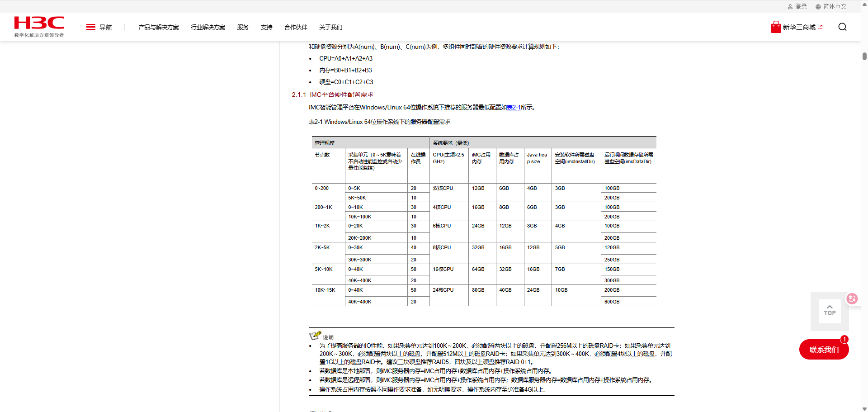Image resolution: width=868 pixels, height=412 pixels.
Task: Click the CPU=A0+A1+A2+A3 formula line
Action: [x=346, y=58]
